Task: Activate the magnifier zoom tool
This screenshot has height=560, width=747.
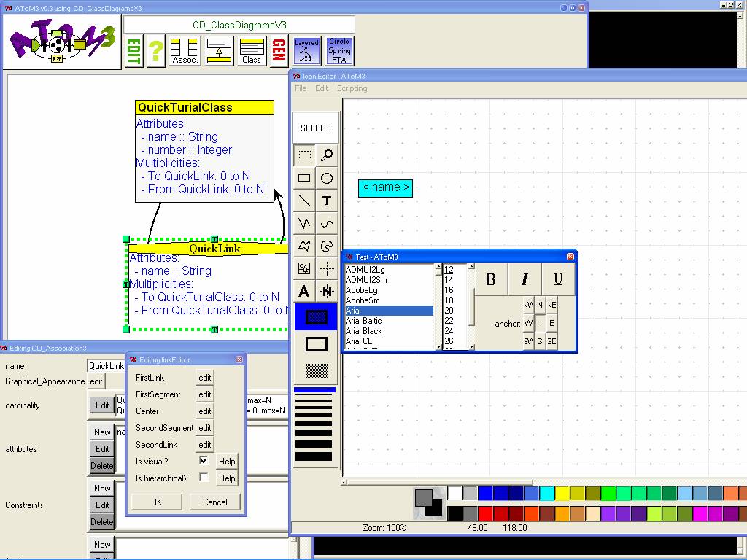Action: [x=326, y=155]
